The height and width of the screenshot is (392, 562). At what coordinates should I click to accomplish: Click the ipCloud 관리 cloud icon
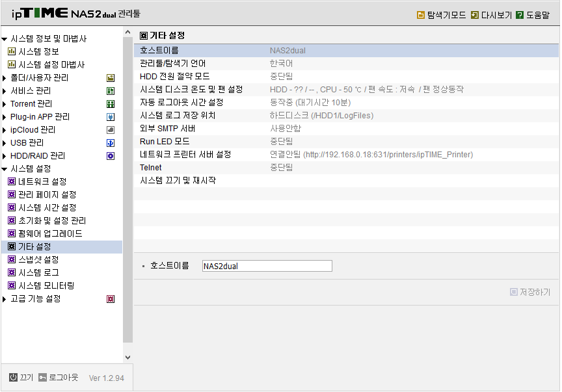pyautogui.click(x=111, y=130)
